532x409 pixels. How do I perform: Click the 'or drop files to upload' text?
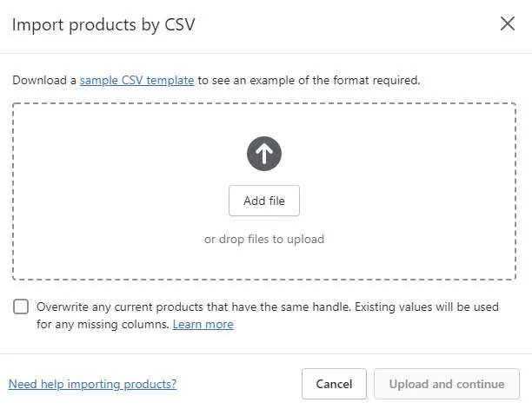click(264, 239)
